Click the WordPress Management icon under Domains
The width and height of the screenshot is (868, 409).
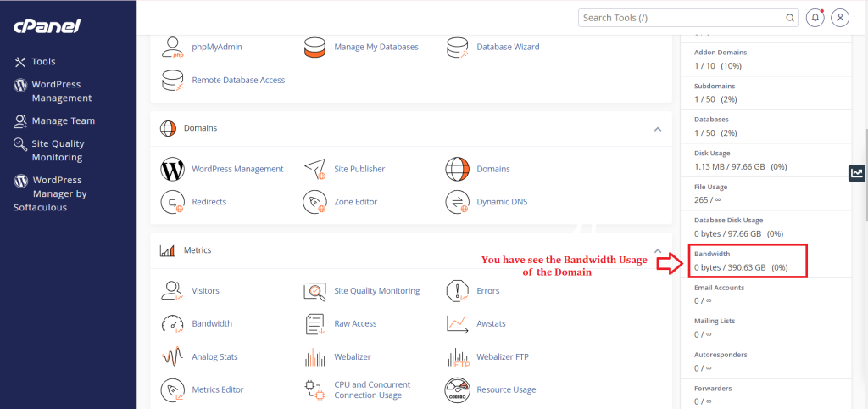point(173,169)
